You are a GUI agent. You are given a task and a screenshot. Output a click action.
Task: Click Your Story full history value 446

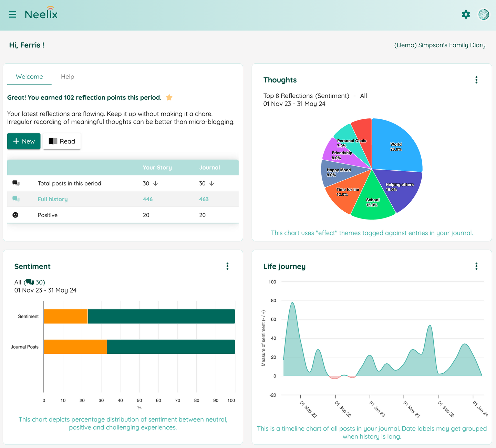[148, 199]
